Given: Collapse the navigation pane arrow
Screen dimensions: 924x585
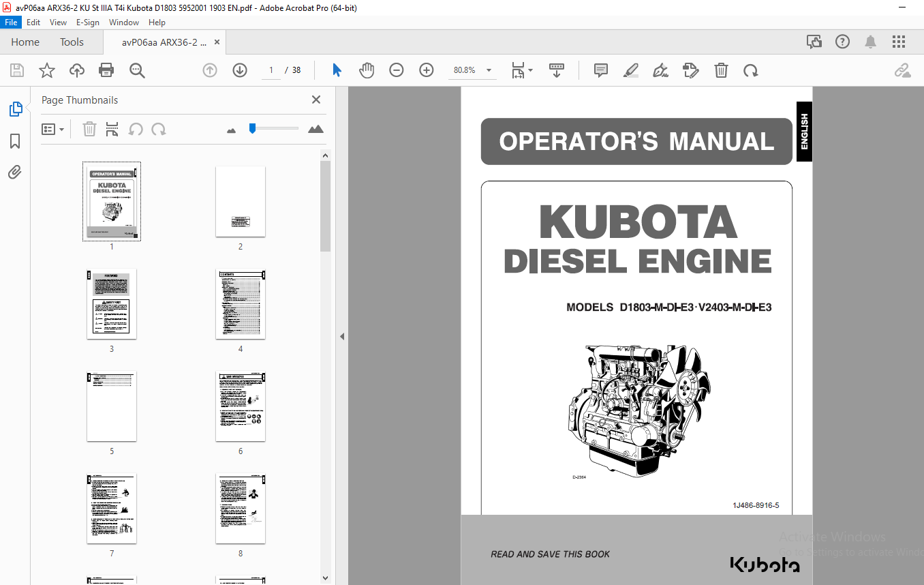Looking at the screenshot, I should tap(342, 336).
